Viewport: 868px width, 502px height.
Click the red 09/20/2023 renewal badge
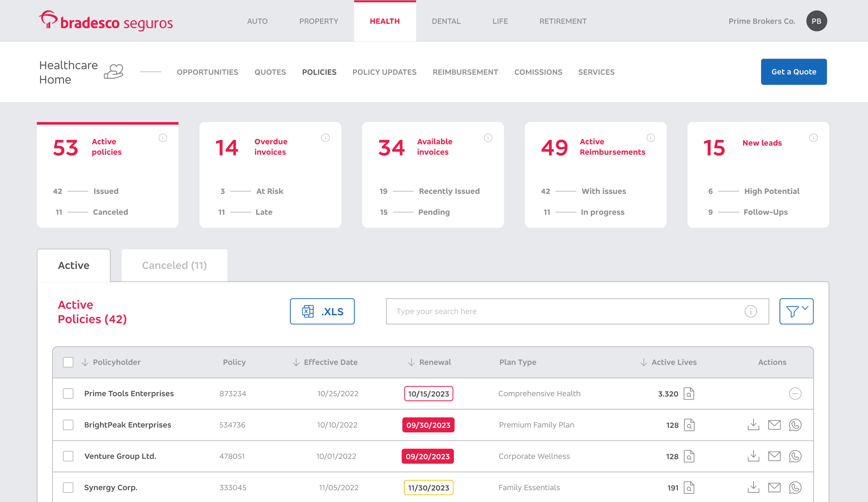[x=428, y=456]
